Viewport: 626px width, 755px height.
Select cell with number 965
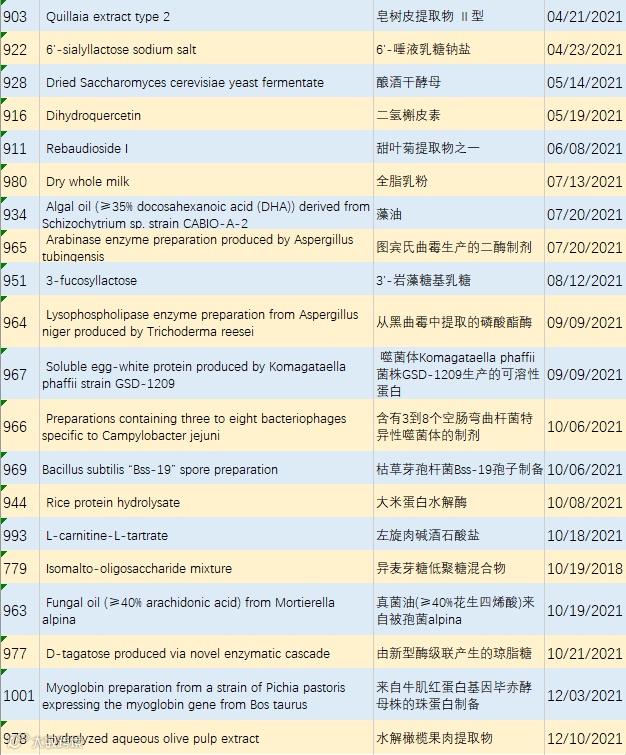click(x=20, y=247)
